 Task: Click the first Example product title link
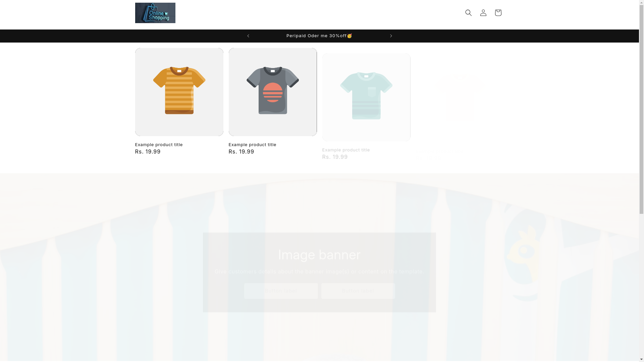pos(159,144)
